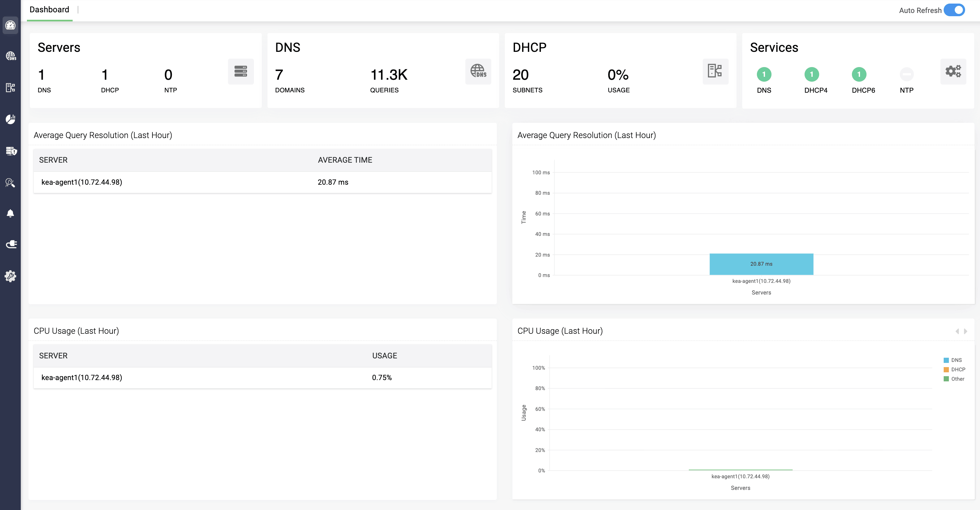
Task: Open the Dashboard gauge icon in sidebar
Action: tap(10, 26)
